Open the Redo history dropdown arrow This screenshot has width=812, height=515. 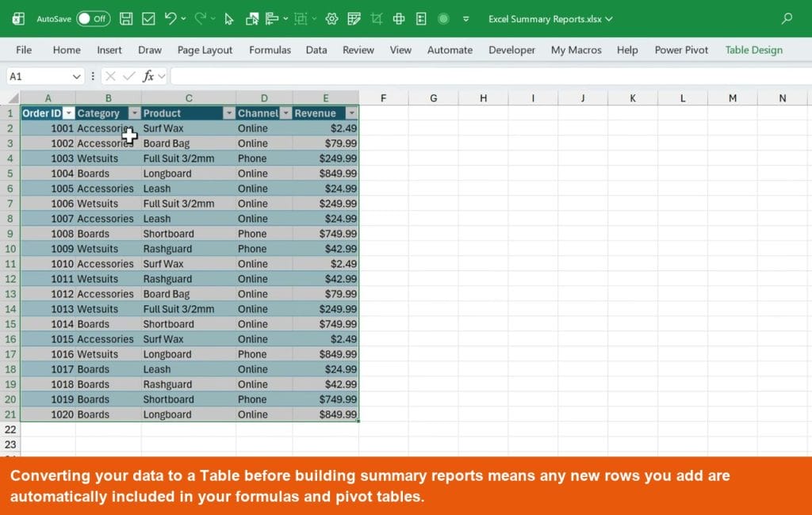click(x=213, y=19)
